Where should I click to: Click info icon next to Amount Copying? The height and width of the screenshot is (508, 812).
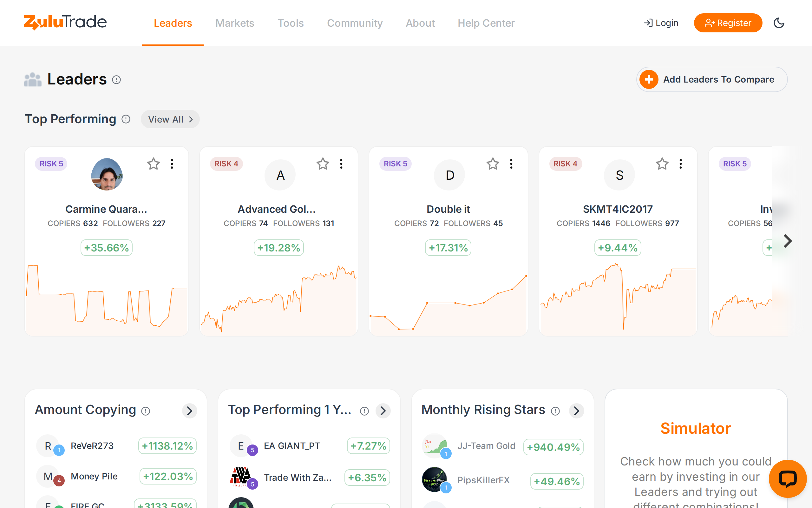(146, 411)
